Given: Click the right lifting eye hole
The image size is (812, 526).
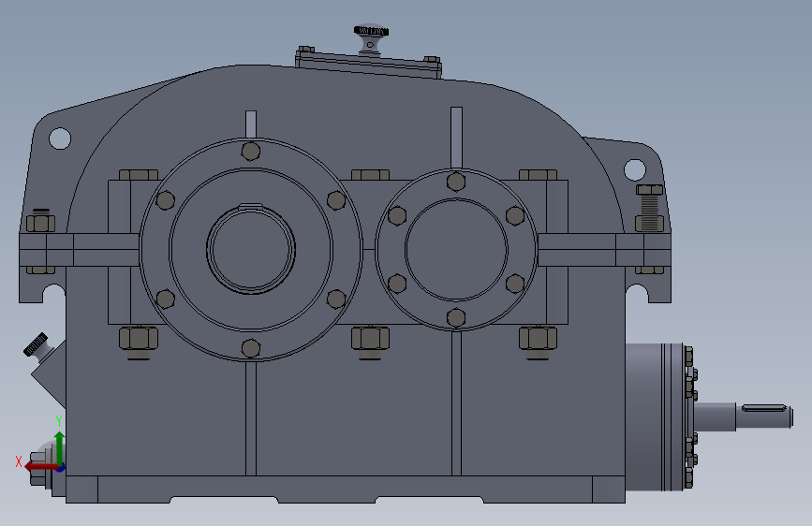Looking at the screenshot, I should pos(635,169).
